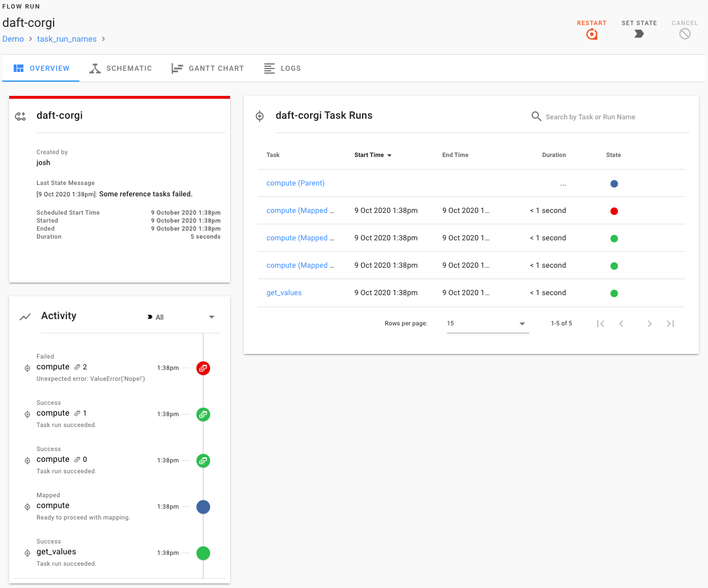Click the red state dot of failed mapped compute
This screenshot has width=708, height=588.
point(614,211)
